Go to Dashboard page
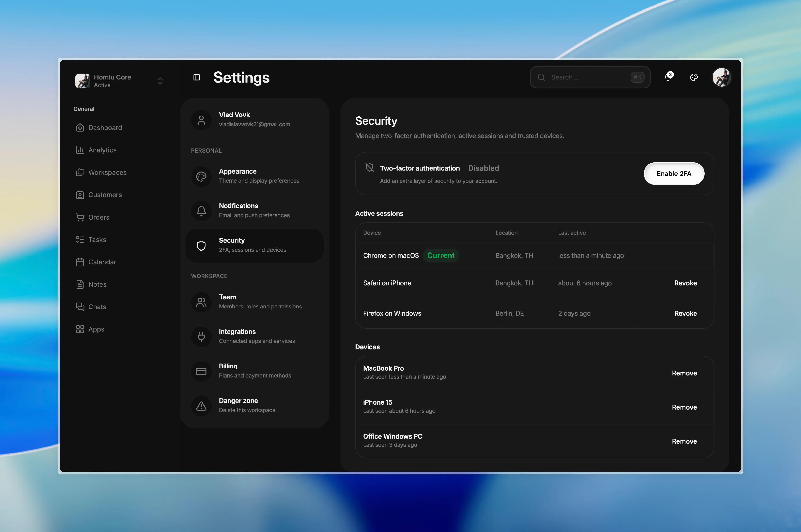The image size is (801, 532). tap(105, 128)
